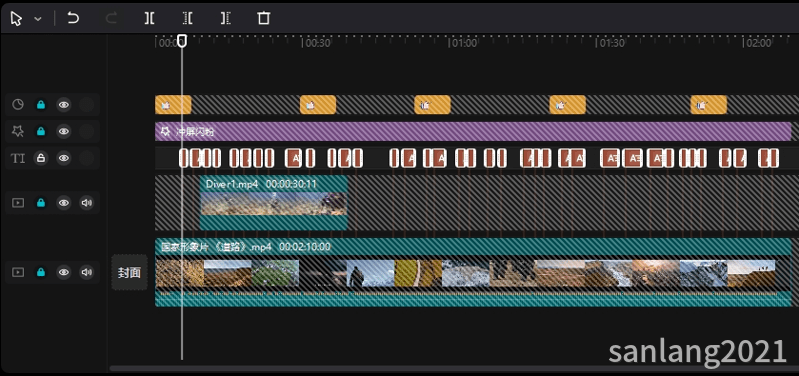799x376 pixels.
Task: Unlock the sticker track lock
Action: 41,105
